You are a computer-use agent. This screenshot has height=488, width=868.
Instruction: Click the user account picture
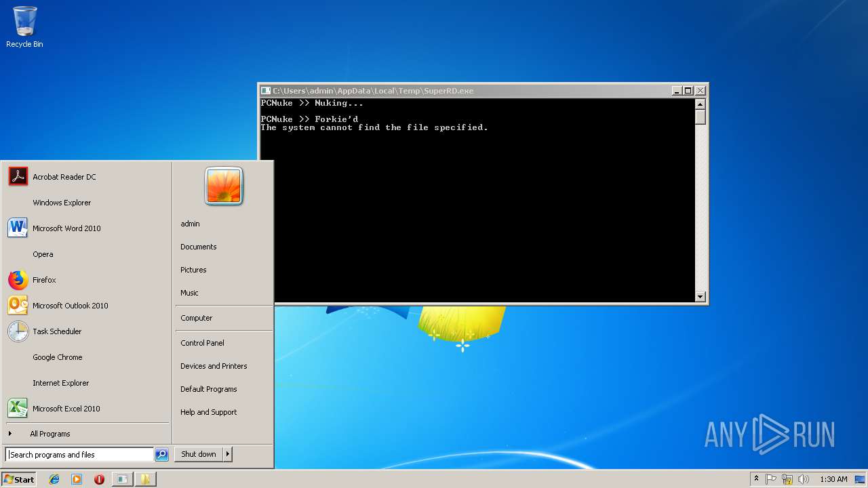click(x=224, y=186)
